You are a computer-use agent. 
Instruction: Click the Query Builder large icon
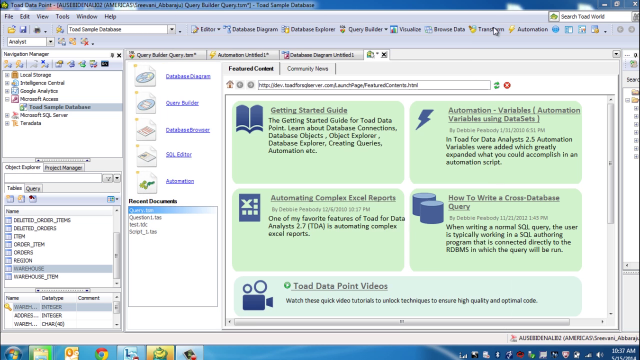pyautogui.click(x=145, y=102)
